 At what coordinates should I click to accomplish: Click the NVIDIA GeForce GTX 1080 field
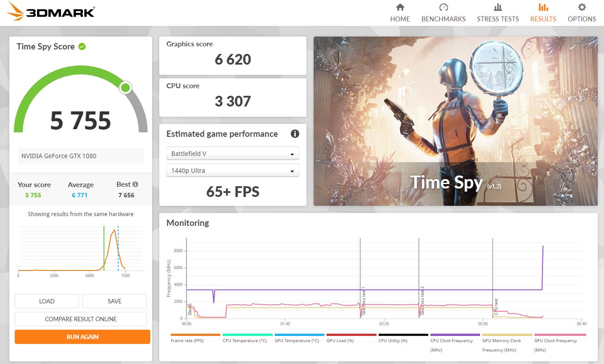click(x=81, y=156)
